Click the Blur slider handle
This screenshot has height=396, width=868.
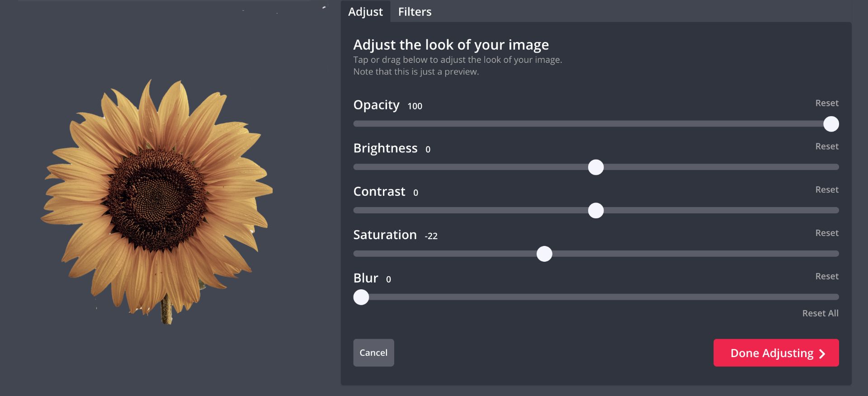click(361, 297)
